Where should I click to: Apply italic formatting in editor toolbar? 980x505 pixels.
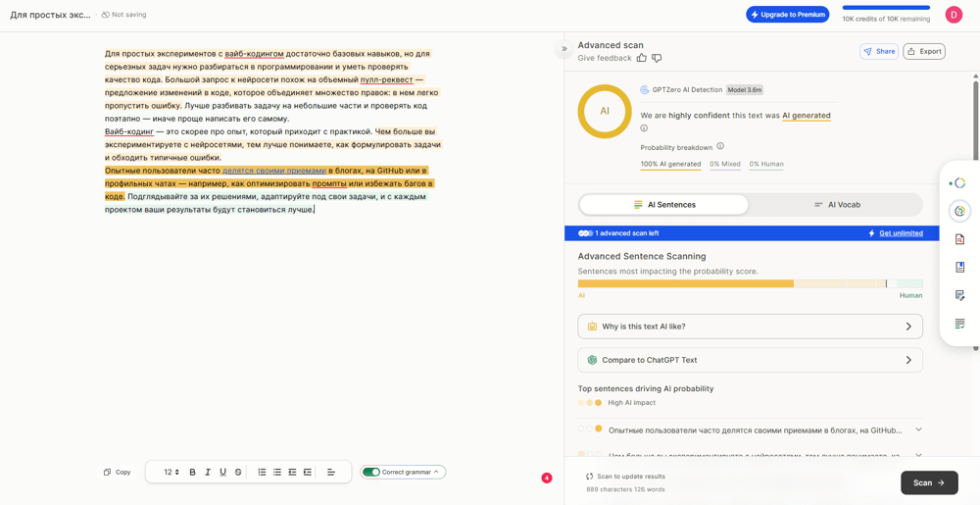pos(208,472)
